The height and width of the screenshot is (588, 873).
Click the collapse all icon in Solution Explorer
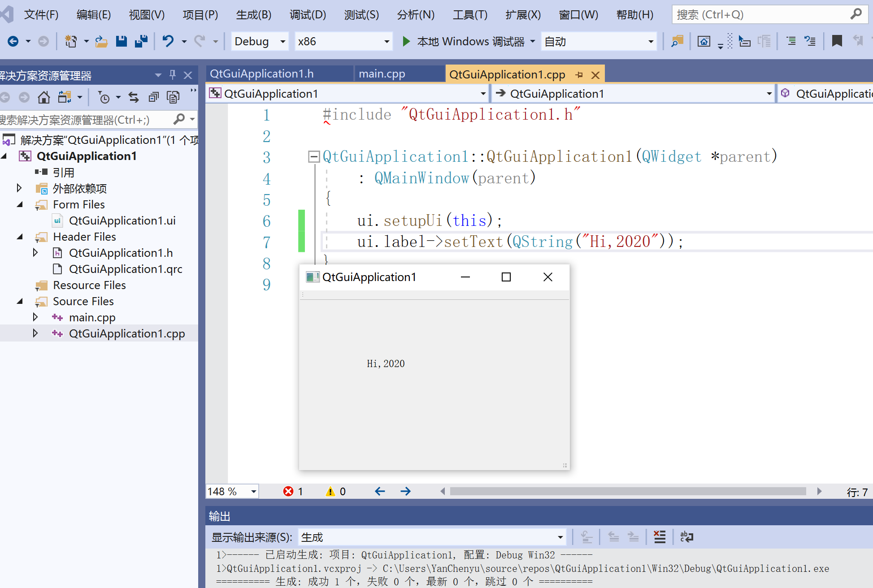(153, 97)
